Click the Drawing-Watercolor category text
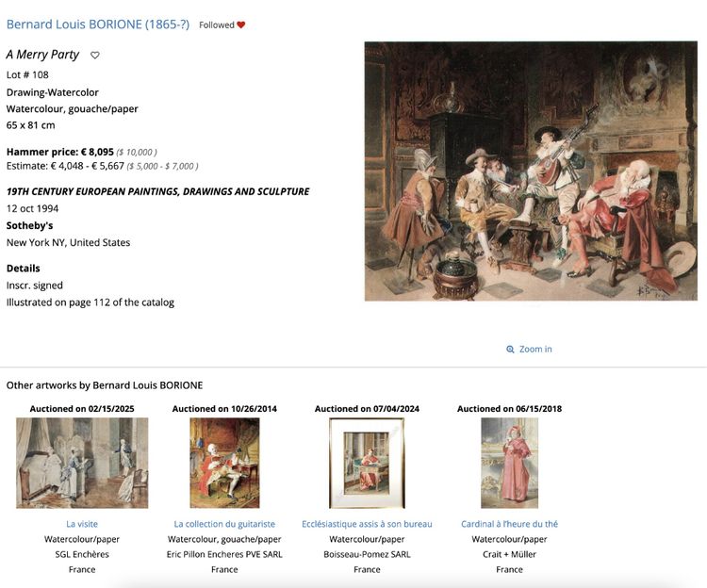The width and height of the screenshot is (707, 588). (52, 92)
